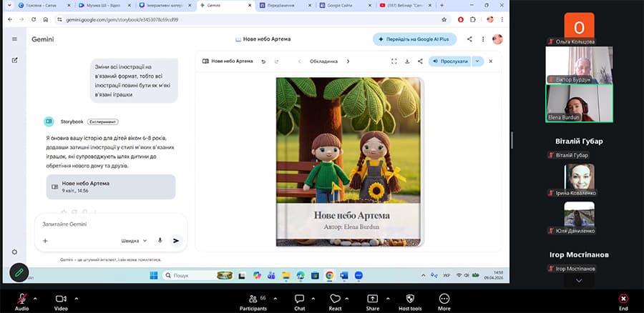Type in the Запитайте Gemini input field
Image resolution: width=644 pixels, height=313 pixels.
100,224
